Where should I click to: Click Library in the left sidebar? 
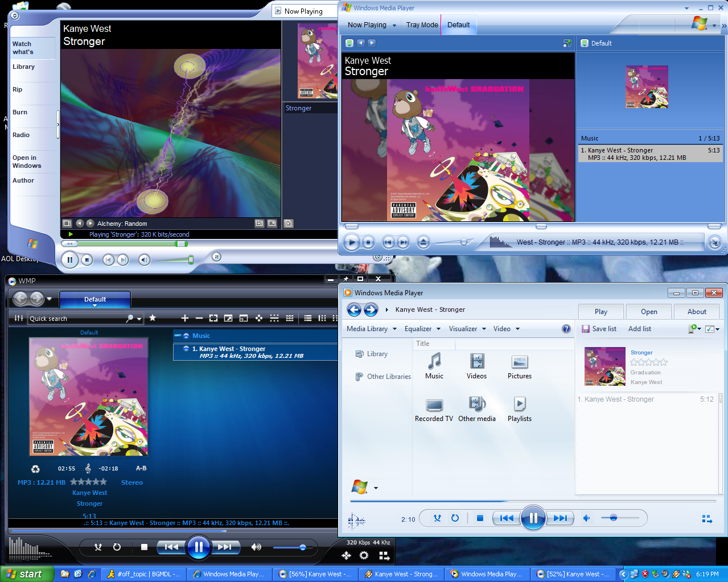pyautogui.click(x=24, y=67)
